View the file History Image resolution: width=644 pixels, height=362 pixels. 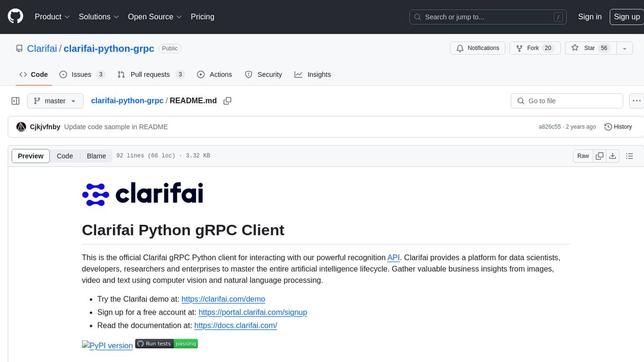(618, 127)
